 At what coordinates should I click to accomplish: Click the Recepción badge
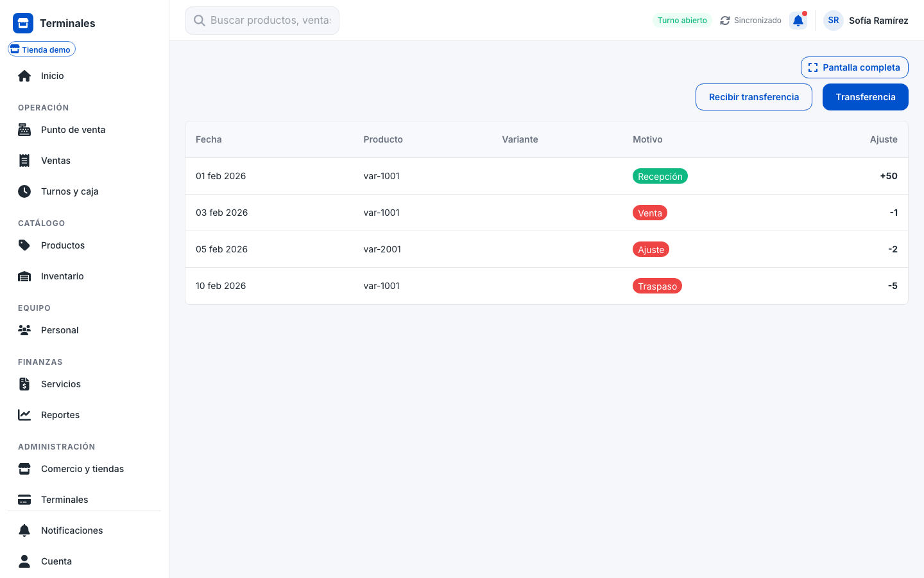[660, 176]
